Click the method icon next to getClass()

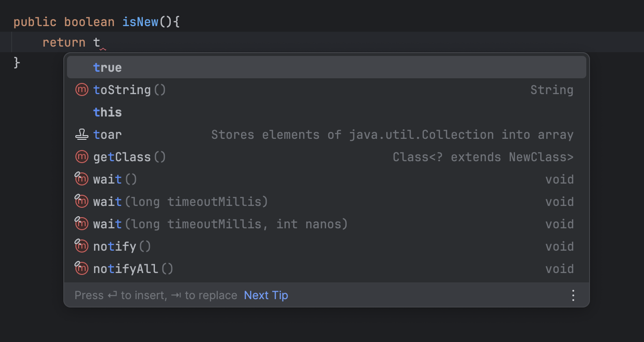(x=81, y=157)
